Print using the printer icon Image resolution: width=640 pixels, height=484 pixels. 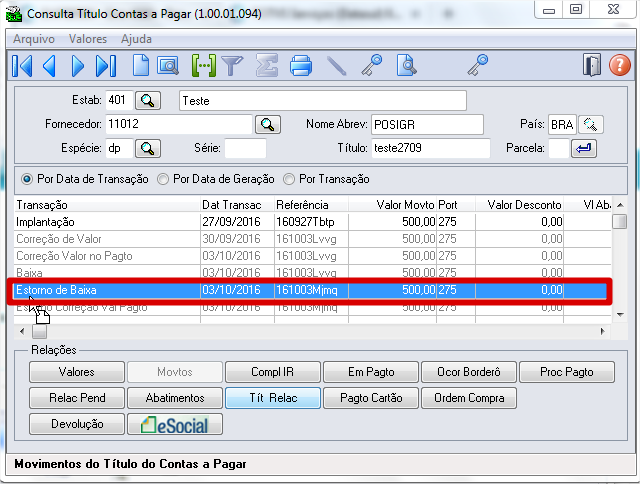[301, 66]
